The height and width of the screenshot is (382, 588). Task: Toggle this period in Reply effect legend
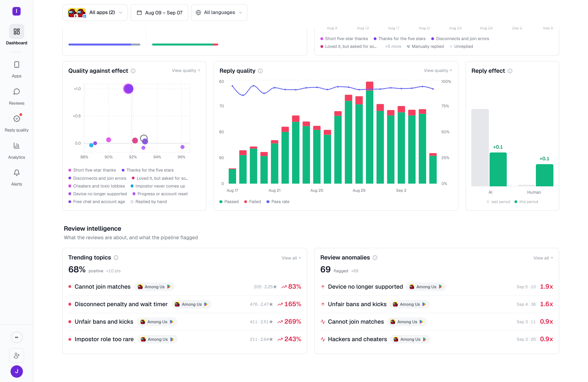click(526, 202)
